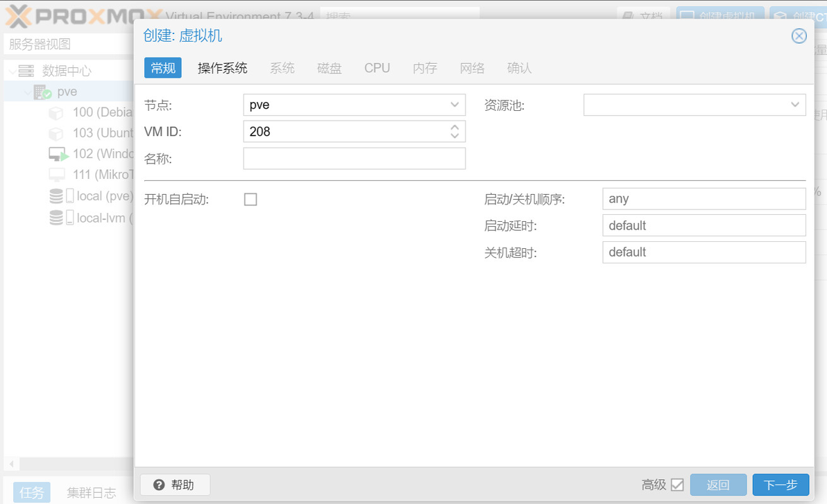Toggle the 高级 checkbox
The image size is (827, 504).
point(677,485)
